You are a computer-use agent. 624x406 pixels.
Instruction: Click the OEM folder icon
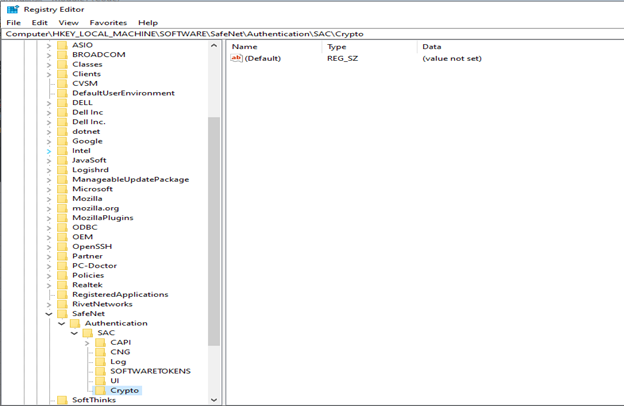click(x=62, y=237)
